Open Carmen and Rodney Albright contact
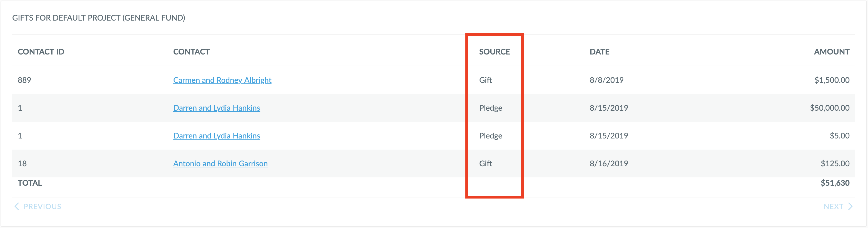Image resolution: width=868 pixels, height=228 pixels. click(222, 80)
